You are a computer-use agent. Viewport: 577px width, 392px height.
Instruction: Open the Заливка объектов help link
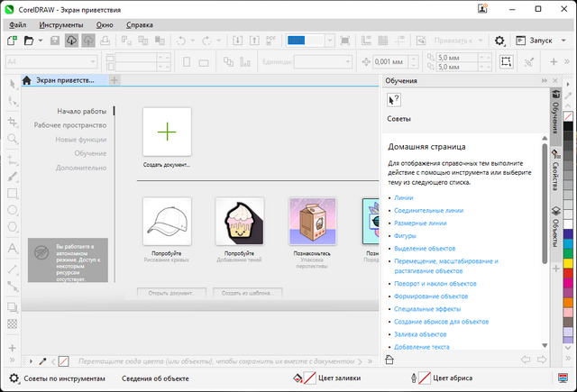[420, 334]
